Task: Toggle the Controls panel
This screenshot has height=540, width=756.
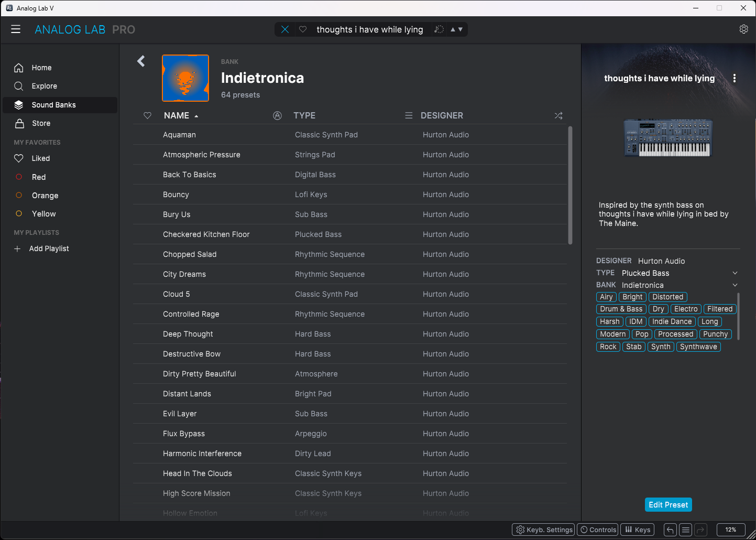Action: click(x=598, y=530)
